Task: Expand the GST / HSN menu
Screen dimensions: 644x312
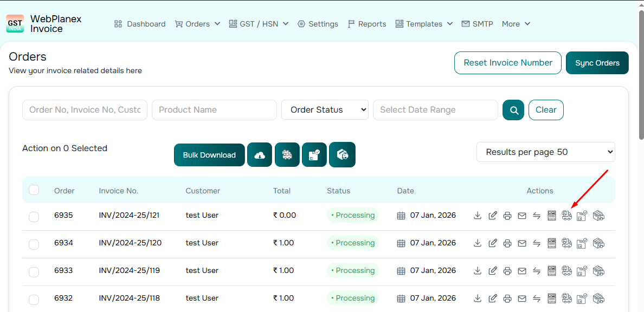Action: [x=259, y=24]
